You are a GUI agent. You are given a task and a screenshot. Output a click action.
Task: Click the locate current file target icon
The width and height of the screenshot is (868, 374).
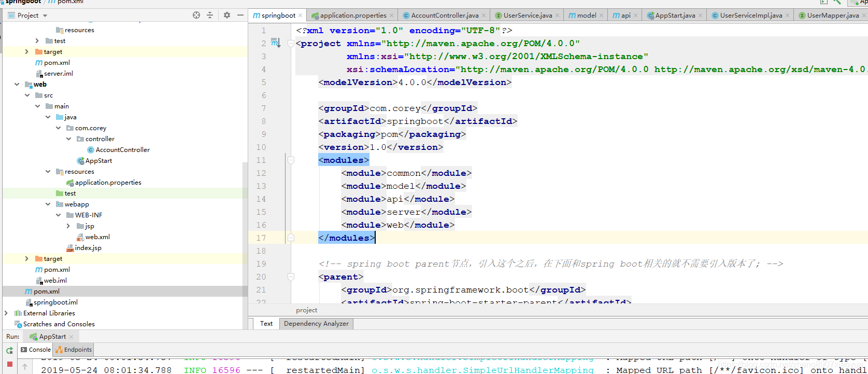(196, 15)
